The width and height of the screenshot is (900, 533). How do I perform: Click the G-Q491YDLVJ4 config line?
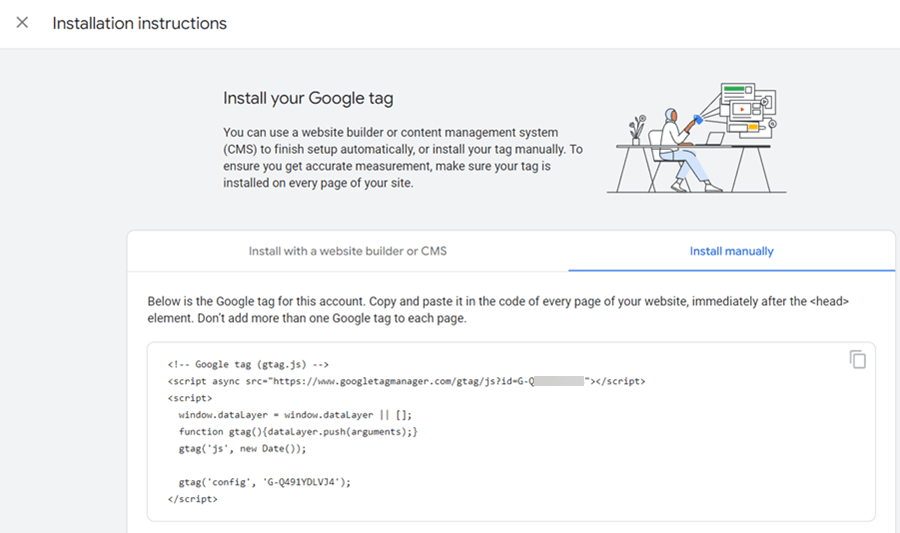point(265,481)
